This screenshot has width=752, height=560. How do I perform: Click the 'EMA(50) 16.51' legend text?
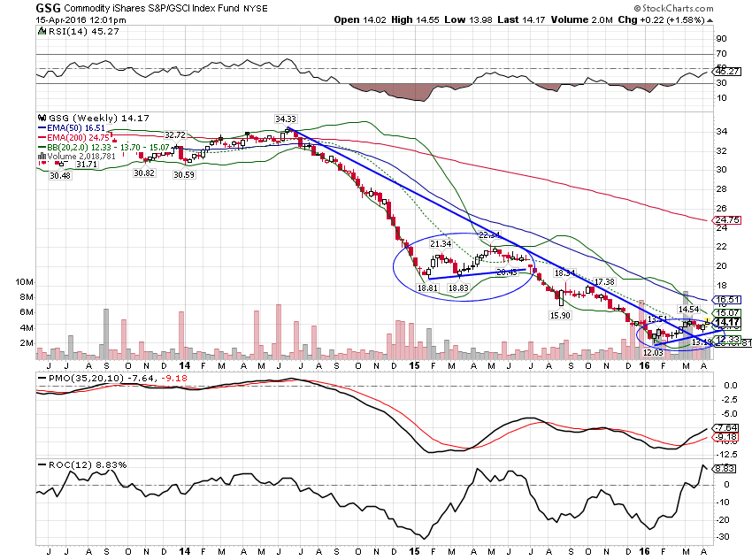pos(76,128)
